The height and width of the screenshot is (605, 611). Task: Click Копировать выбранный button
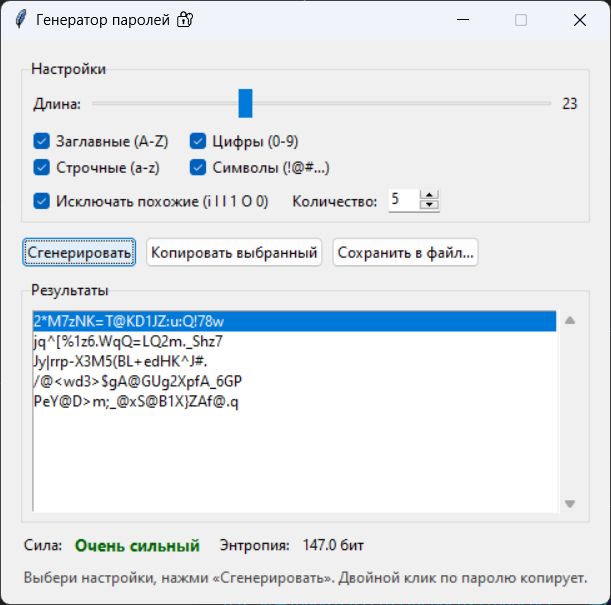(x=234, y=253)
